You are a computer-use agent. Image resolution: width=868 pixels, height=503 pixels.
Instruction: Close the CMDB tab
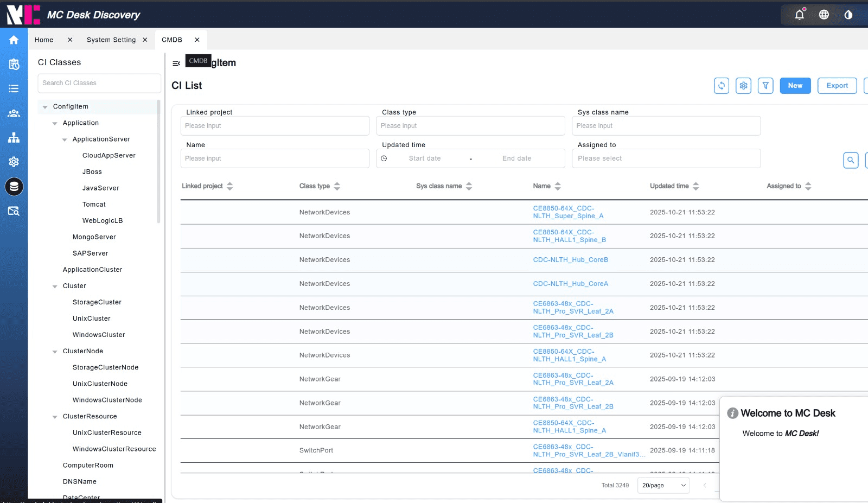(x=197, y=40)
